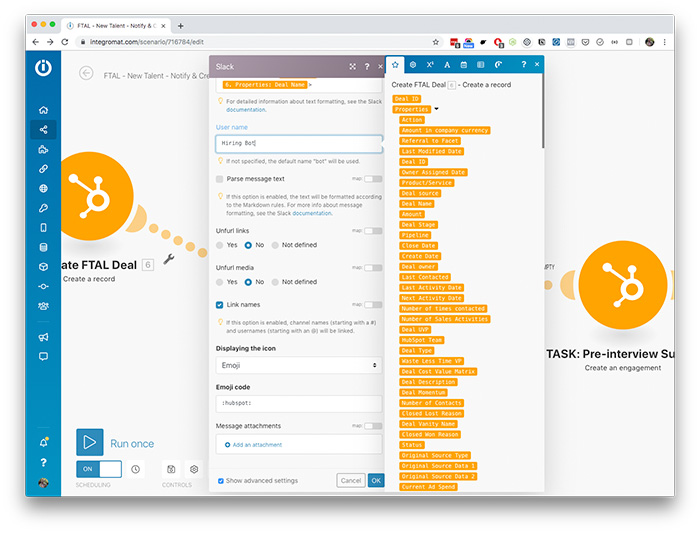Go to the Dashboard home icon in sidebar
This screenshot has height=533, width=700.
pyautogui.click(x=43, y=110)
